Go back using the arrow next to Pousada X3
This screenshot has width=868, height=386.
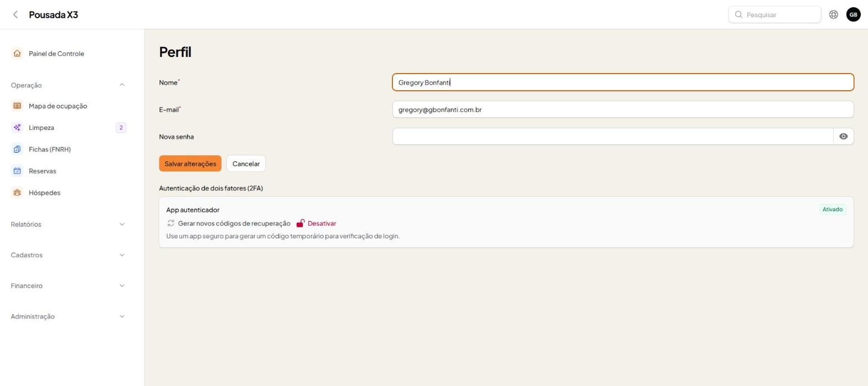15,15
